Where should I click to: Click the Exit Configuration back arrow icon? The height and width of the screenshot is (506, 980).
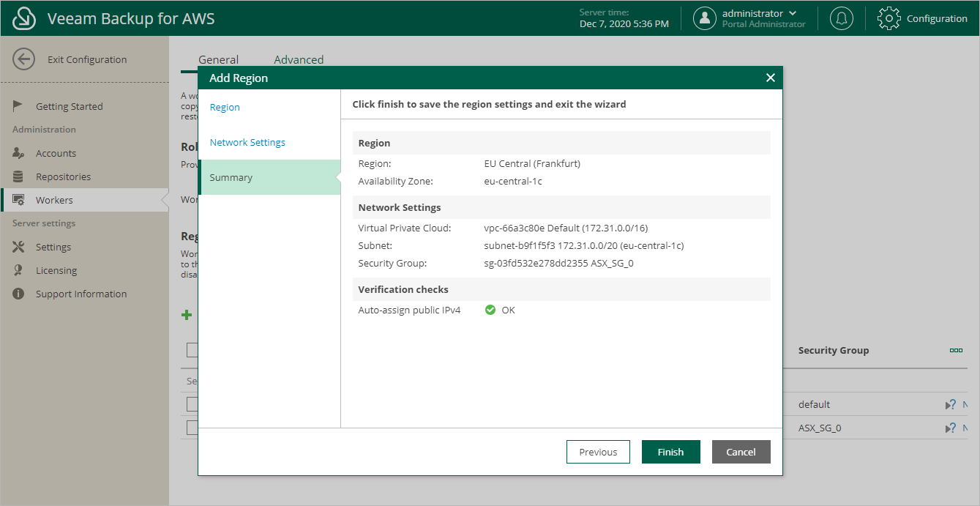coord(24,59)
